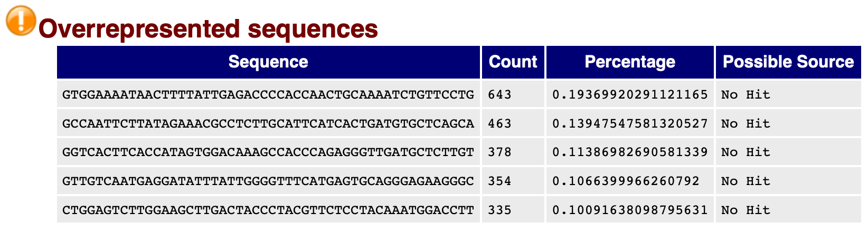868x232 pixels.
Task: Click the sequence starting with GTGGAAAATAACTTTT
Action: coord(268,95)
